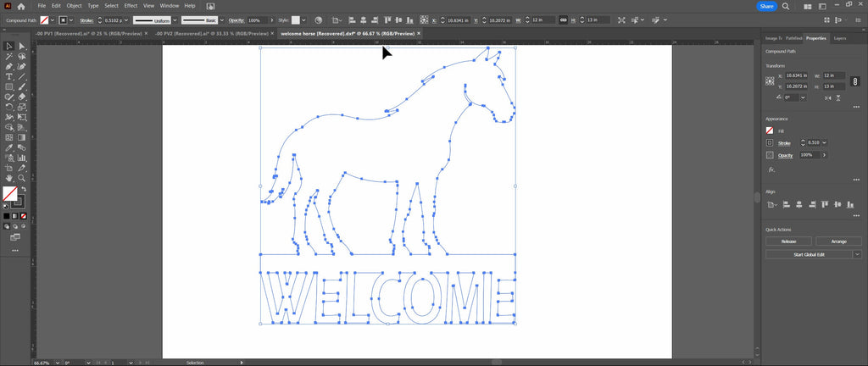
Task: Swap fill and stroke arrows
Action: [23, 190]
